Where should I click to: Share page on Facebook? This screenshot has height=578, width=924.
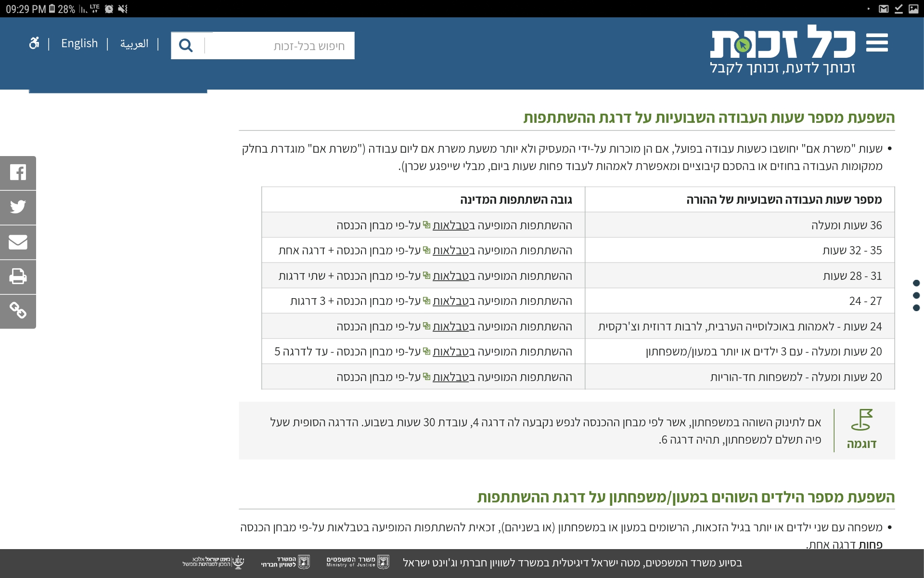18,172
